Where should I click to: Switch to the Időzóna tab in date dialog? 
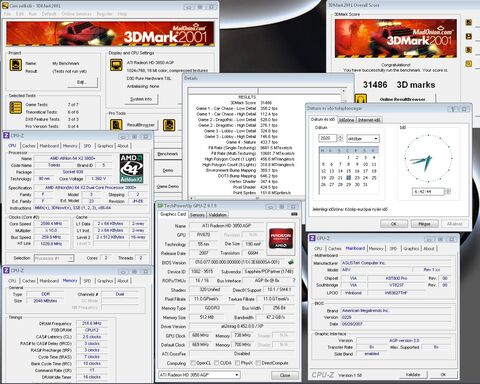click(346, 120)
